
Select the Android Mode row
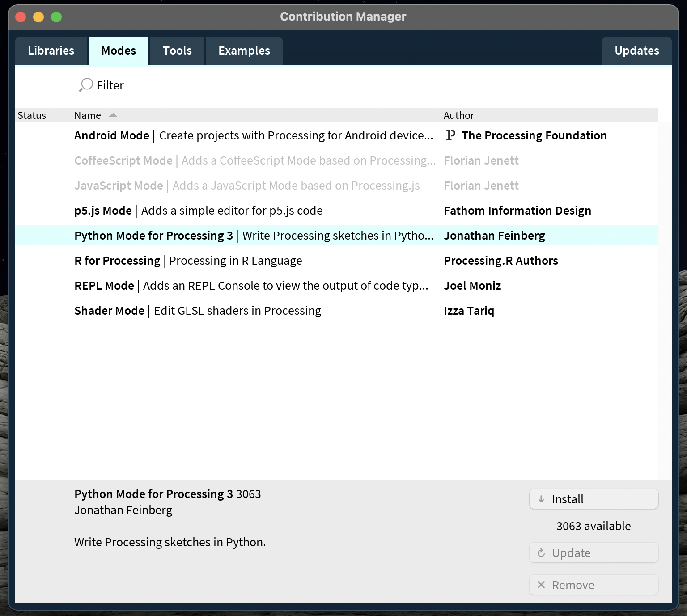[253, 135]
